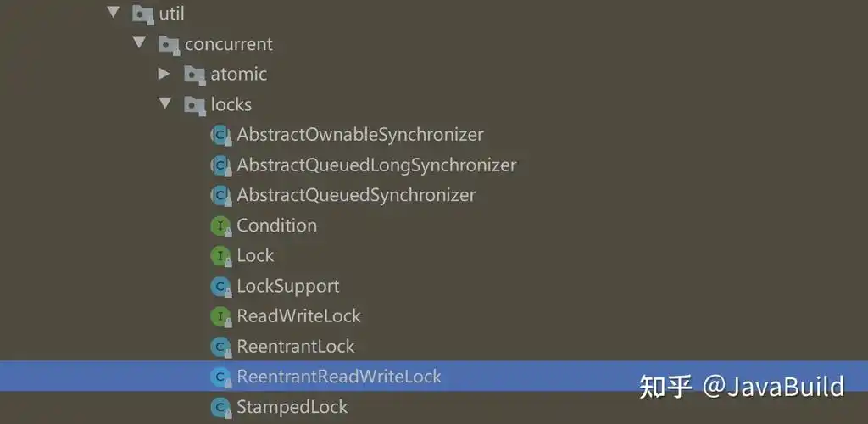Collapse the locks package arrow
The height and width of the screenshot is (424, 868).
(x=164, y=104)
